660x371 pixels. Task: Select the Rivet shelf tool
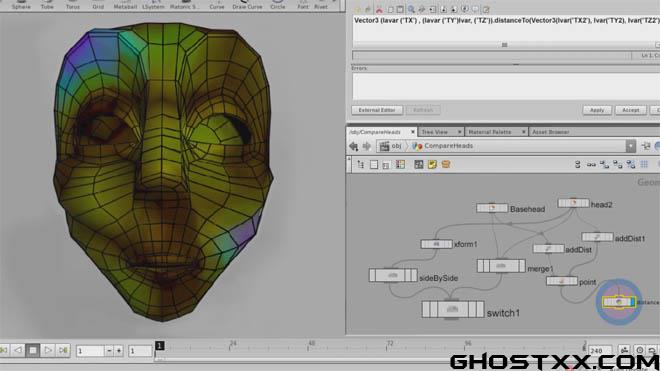pyautogui.click(x=321, y=5)
